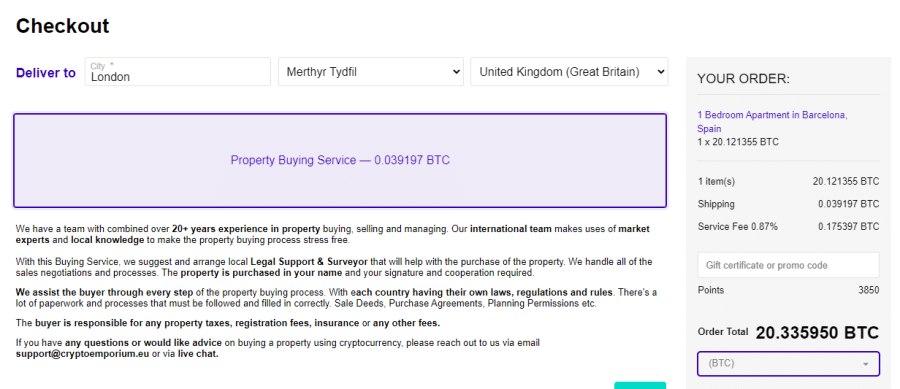Viewport: 900px width, 389px height.
Task: Click the 'Deliver to' label
Action: click(x=46, y=73)
